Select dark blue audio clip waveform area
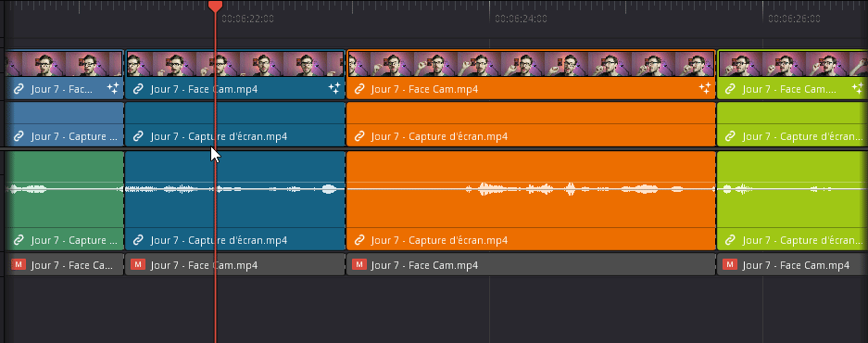868x343 pixels. click(235, 189)
